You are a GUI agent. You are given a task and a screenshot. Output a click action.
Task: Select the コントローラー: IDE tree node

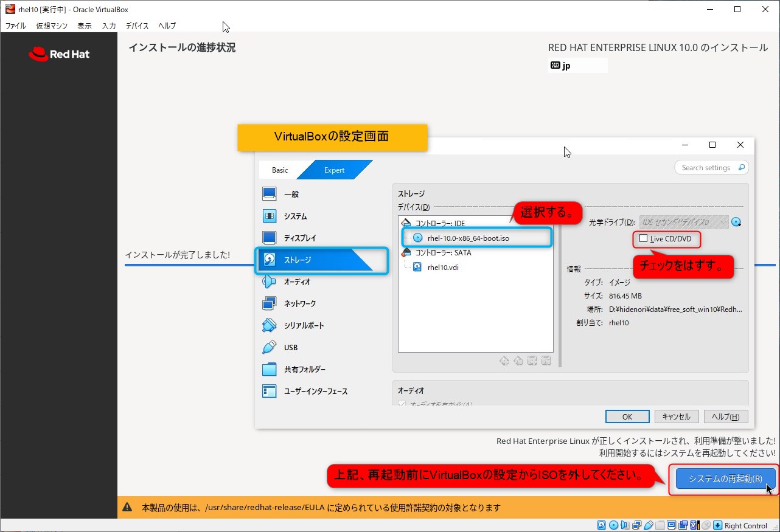pos(439,223)
